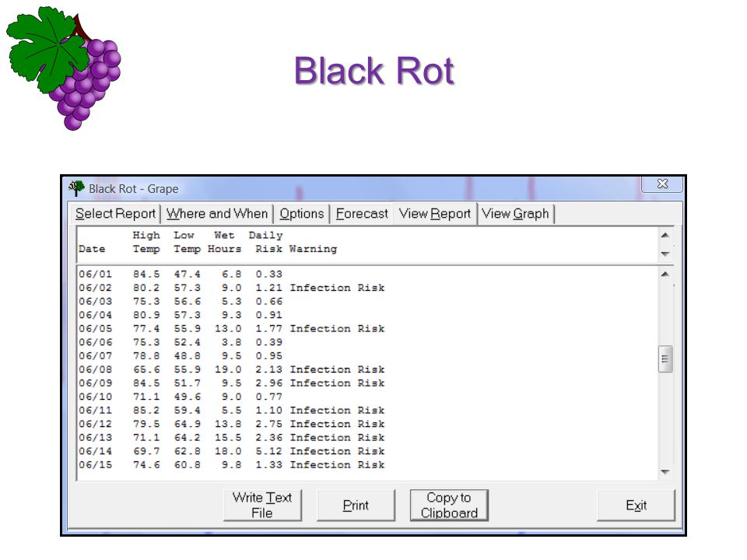Viewport: 747px width, 560px height.
Task: Click risk value 2.96 on 06/09
Action: pos(268,383)
